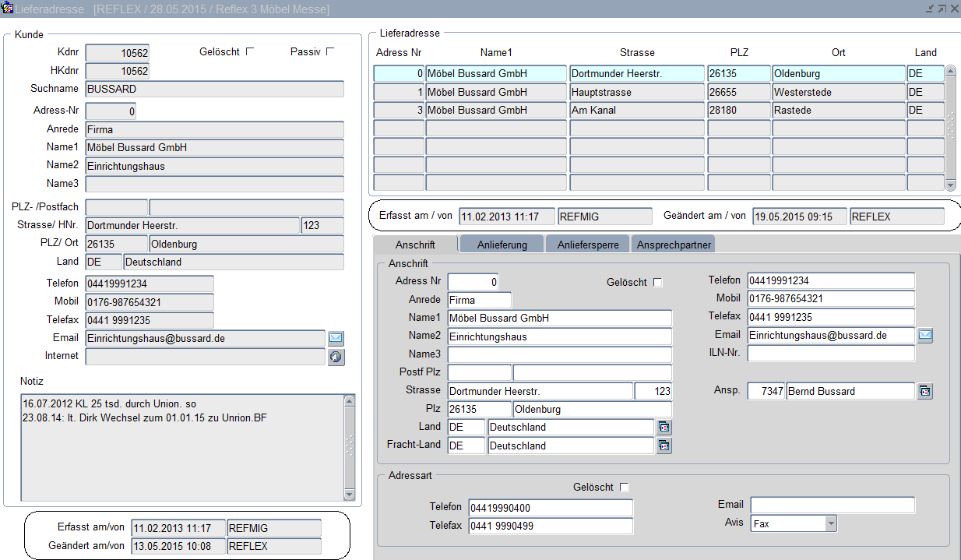Open the Ansprechpartner tab
The image size is (961, 560).
tap(674, 245)
